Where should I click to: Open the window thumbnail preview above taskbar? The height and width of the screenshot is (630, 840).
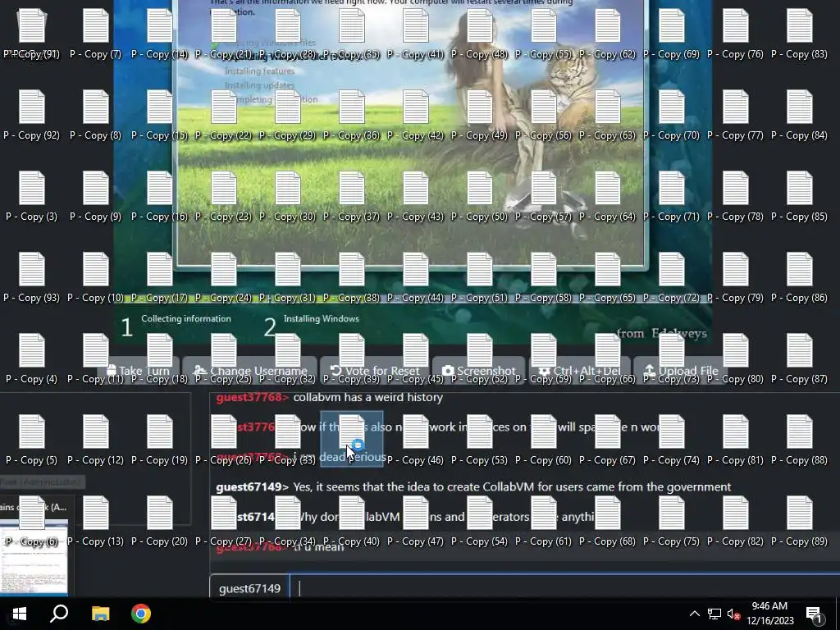tap(34, 558)
